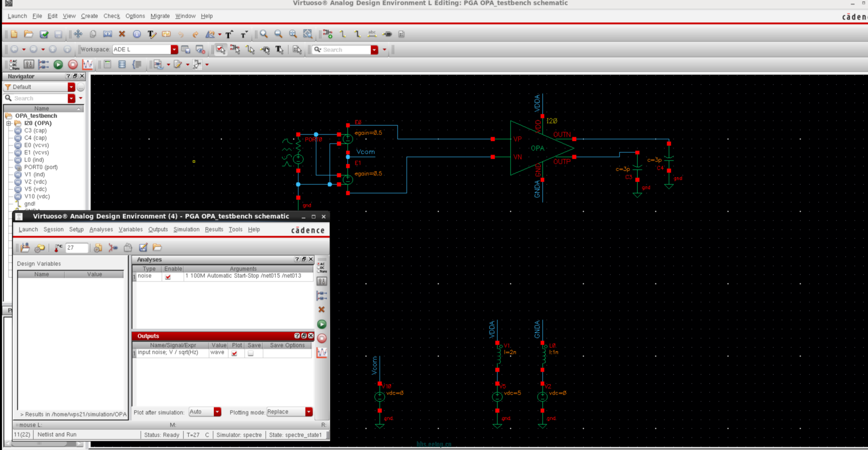Screen dimensions: 868x450
Task: Click the temperature thermometer icon in ADE toolbar
Action: 58,248
